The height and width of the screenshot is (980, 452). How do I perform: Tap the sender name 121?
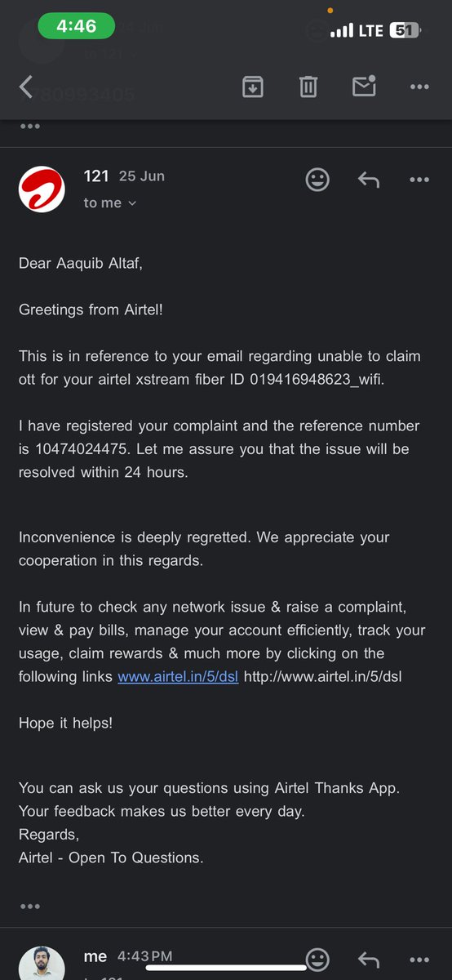click(96, 176)
